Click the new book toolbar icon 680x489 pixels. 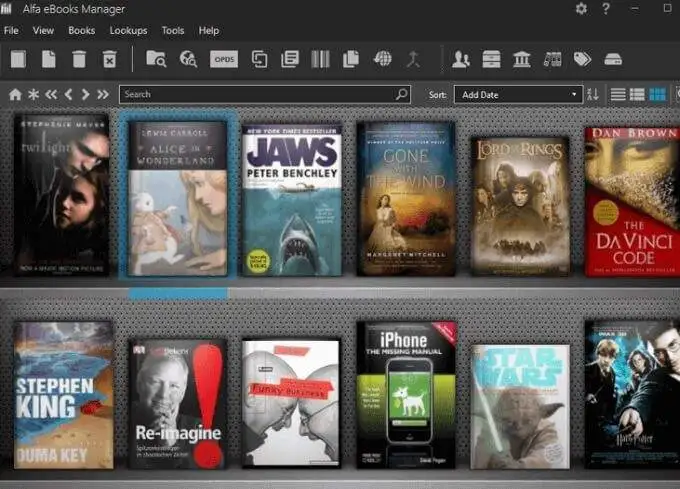coord(18,59)
